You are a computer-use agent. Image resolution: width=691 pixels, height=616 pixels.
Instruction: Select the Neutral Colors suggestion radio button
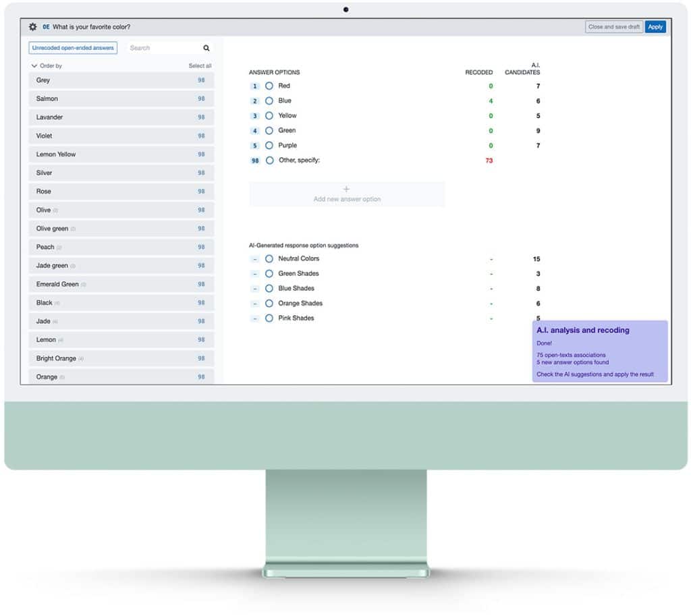(269, 259)
